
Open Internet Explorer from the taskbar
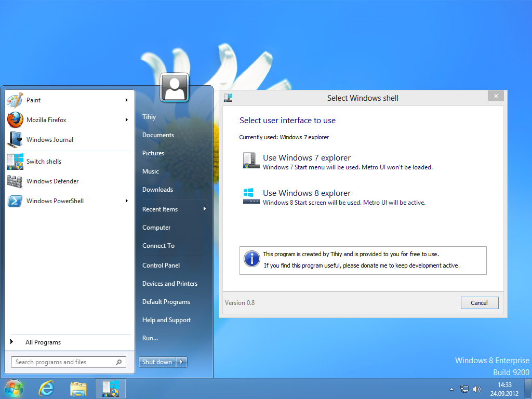[46, 389]
